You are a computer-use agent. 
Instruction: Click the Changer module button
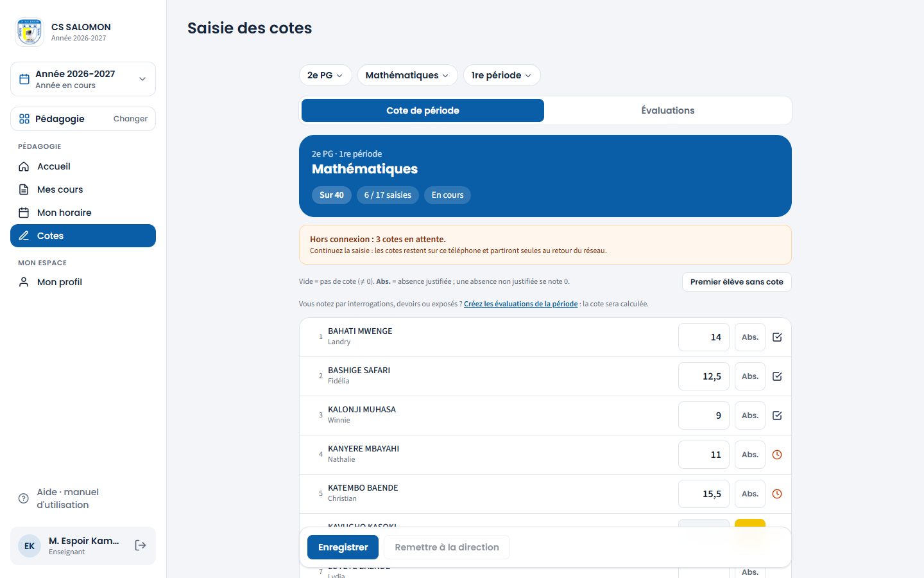130,119
